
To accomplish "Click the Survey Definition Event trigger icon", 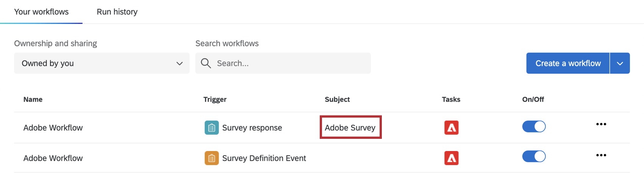I will (x=211, y=158).
